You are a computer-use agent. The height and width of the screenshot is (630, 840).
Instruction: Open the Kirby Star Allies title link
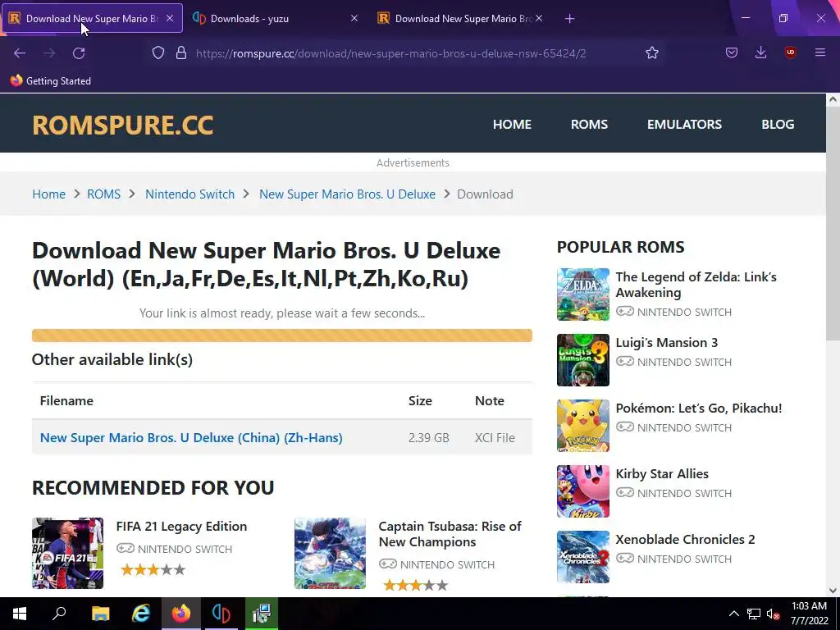(662, 473)
